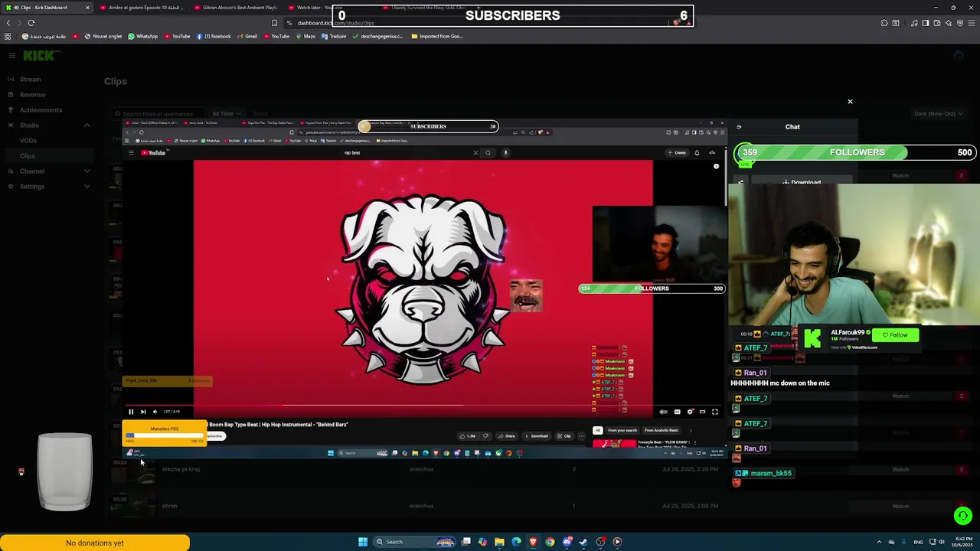The width and height of the screenshot is (980, 551).
Task: Like the video with 1.3M thumbs up
Action: tap(468, 436)
